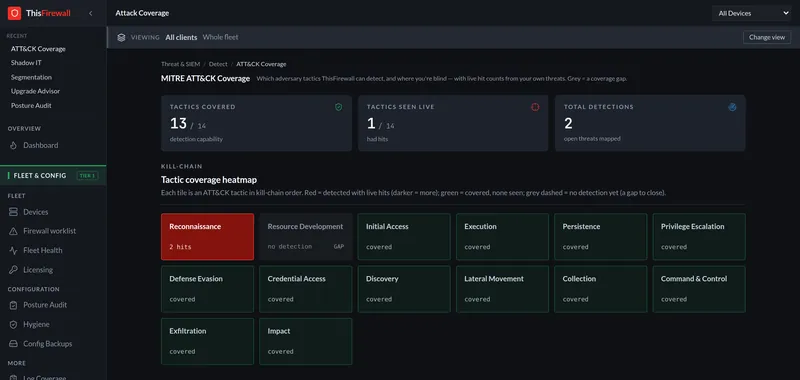Image resolution: width=800 pixels, height=380 pixels.
Task: Select the Credential Access tile
Action: pyautogui.click(x=306, y=289)
